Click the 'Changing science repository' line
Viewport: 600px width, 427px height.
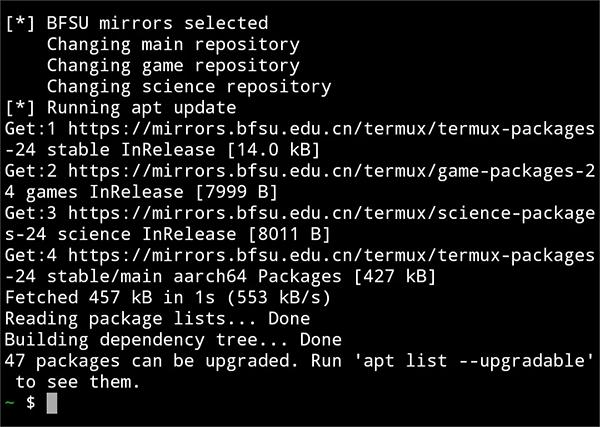tap(189, 87)
